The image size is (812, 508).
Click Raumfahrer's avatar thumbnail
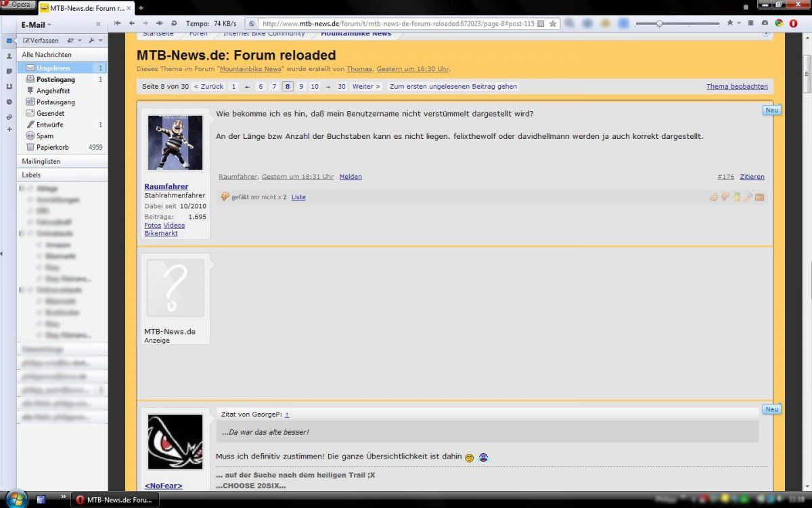175,142
